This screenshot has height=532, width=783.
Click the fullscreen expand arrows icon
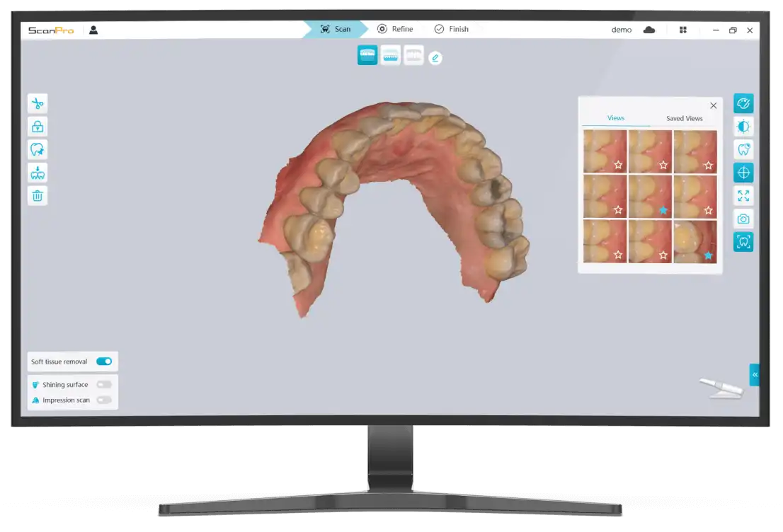pos(743,196)
